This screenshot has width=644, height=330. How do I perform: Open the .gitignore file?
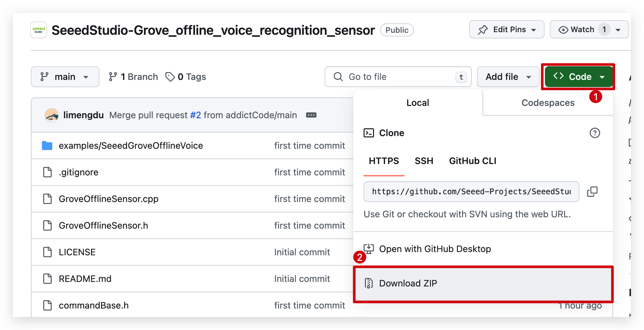coord(78,172)
